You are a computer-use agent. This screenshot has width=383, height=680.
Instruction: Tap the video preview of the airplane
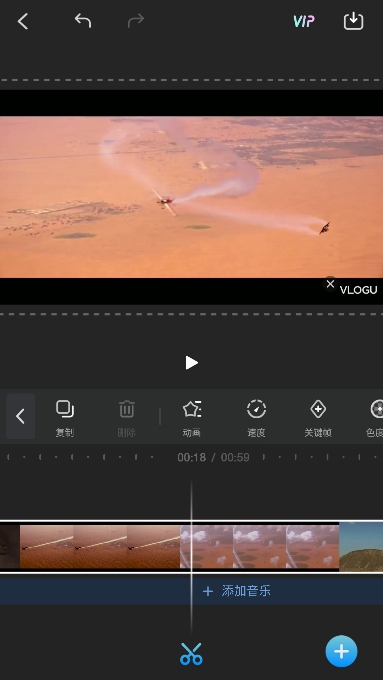[x=191, y=197]
